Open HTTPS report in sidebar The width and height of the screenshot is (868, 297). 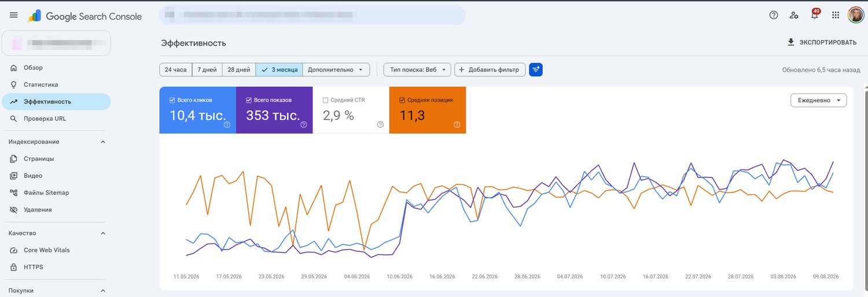pos(56,267)
